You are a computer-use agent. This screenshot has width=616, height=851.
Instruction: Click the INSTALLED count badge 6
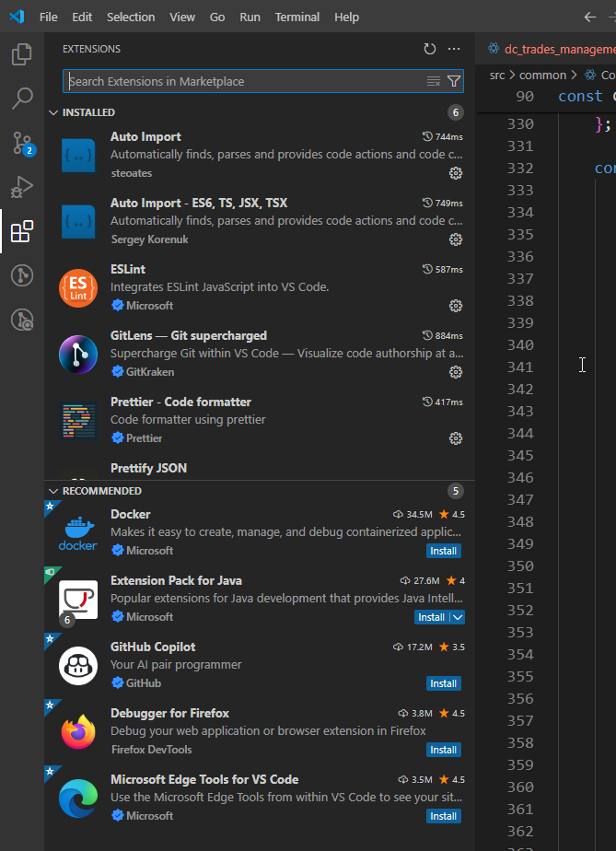(x=456, y=112)
